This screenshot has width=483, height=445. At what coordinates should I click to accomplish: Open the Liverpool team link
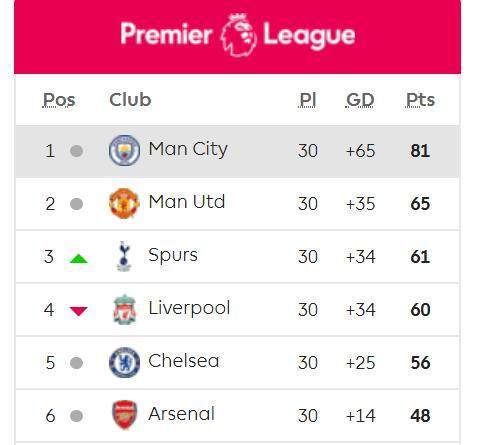189,308
